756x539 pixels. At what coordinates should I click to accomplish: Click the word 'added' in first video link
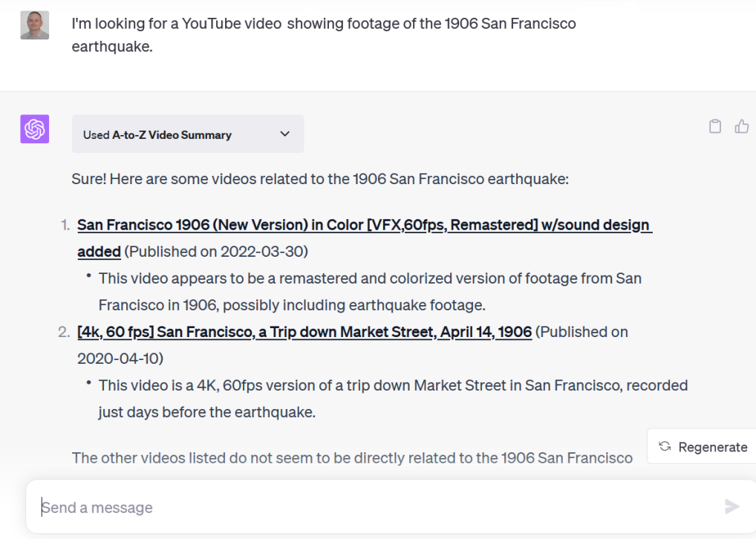pyautogui.click(x=99, y=252)
